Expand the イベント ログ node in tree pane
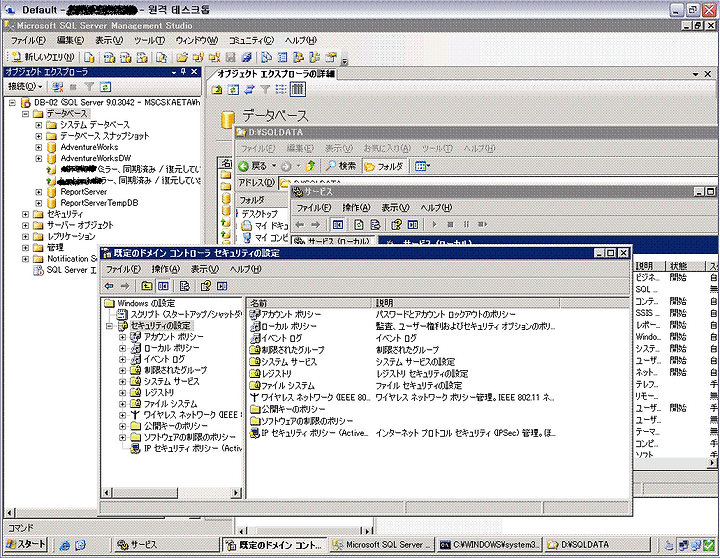This screenshot has height=558, width=720. pos(122,359)
